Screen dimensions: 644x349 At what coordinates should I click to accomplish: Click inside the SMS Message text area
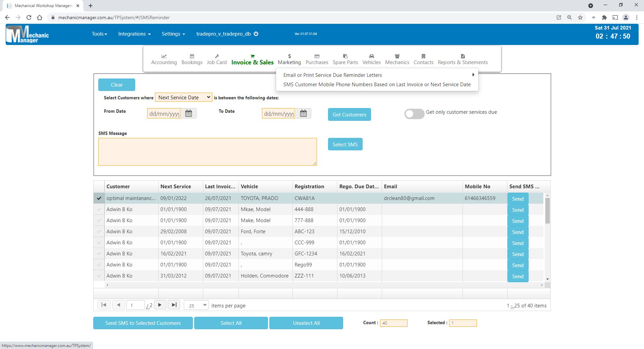[207, 152]
